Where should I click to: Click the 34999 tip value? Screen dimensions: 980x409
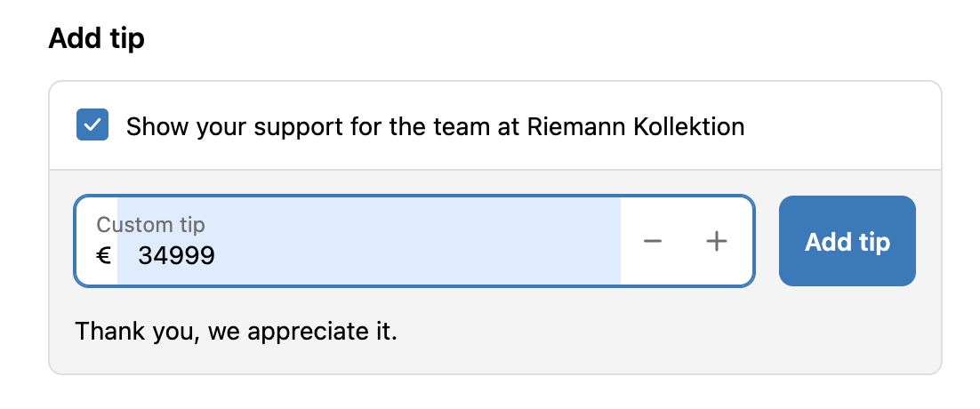coord(176,256)
